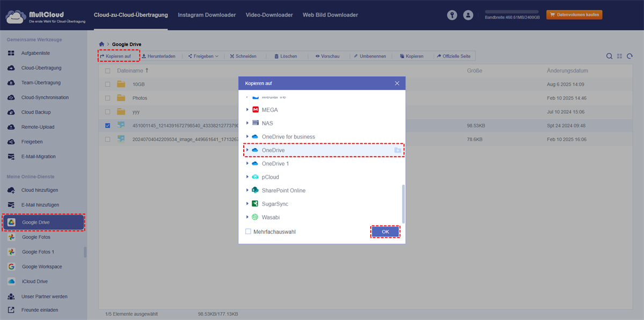
Task: Click Kopieren auf toolbar button
Action: [119, 56]
